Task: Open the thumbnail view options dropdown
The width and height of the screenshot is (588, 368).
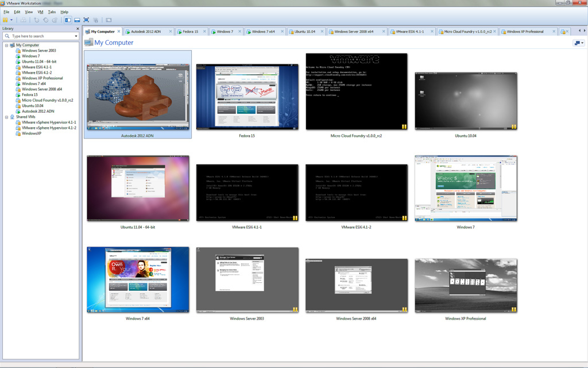Action: click(578, 43)
